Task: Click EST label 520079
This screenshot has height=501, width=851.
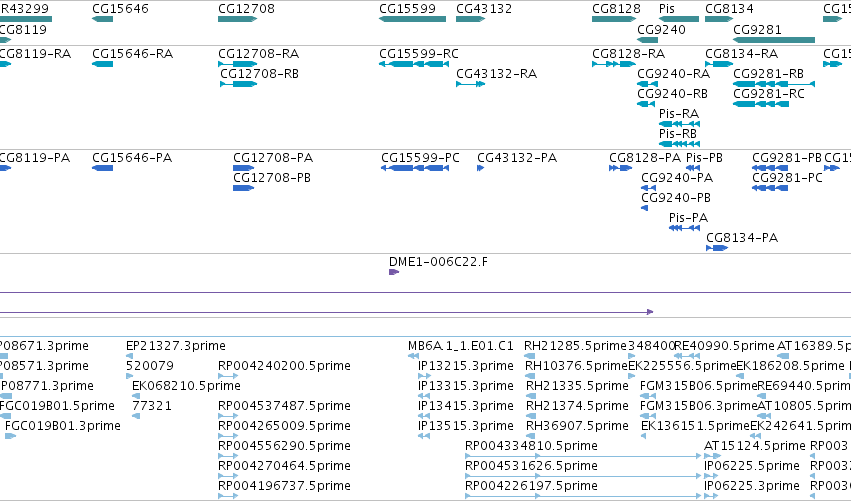Action: click(x=150, y=366)
